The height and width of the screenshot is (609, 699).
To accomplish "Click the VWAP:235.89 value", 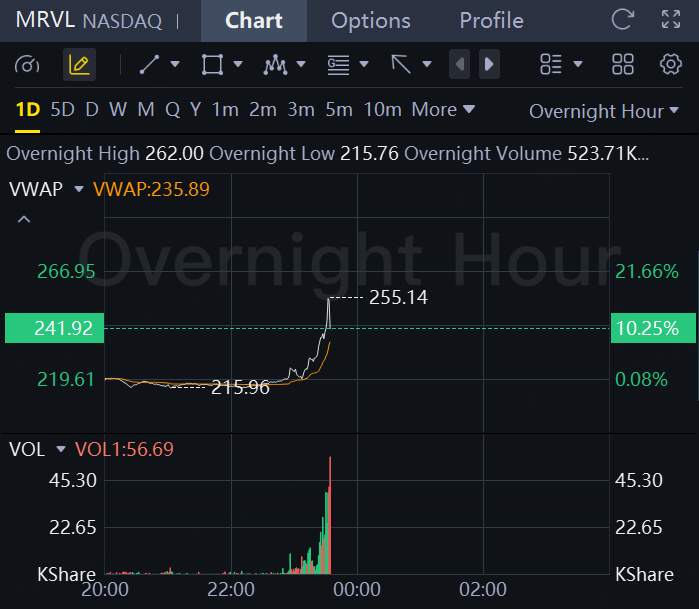I will [151, 189].
